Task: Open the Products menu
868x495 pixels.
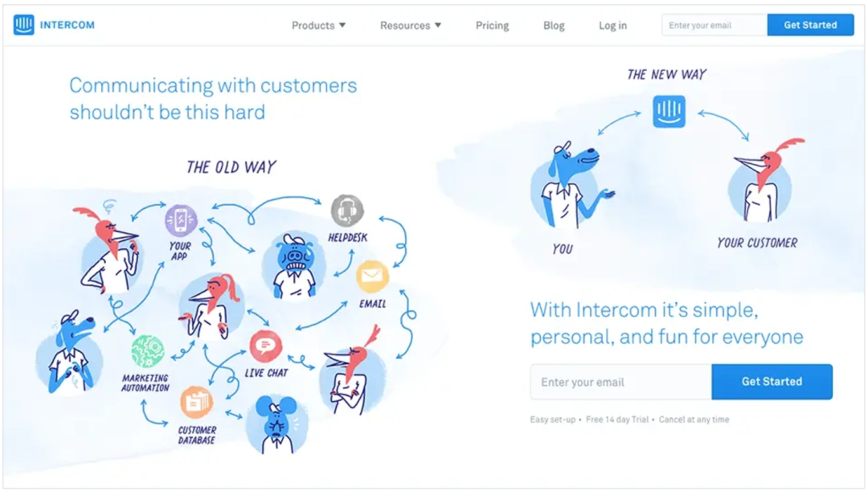Action: (318, 26)
